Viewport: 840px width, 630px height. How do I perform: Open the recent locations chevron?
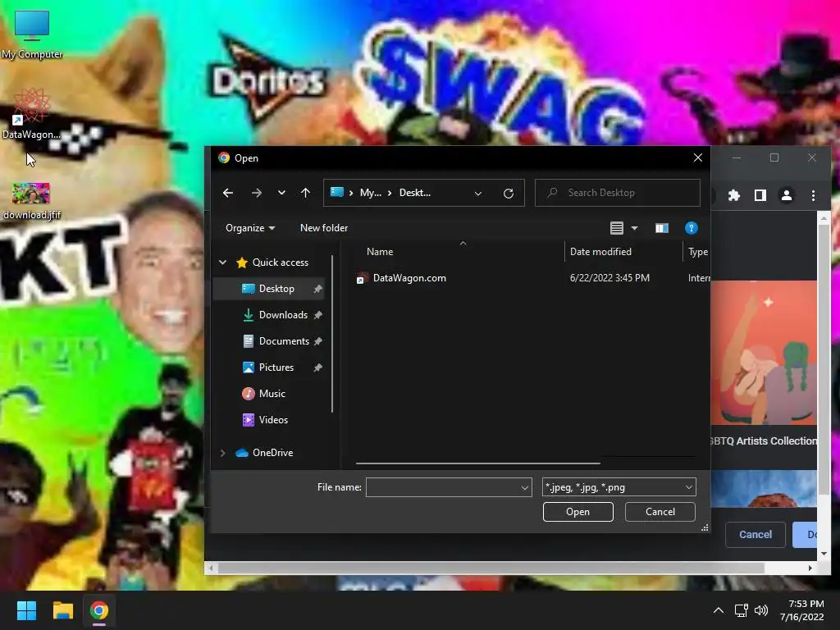(281, 193)
